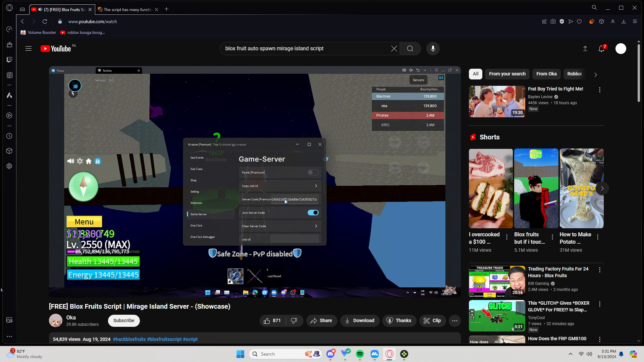
Task: Open options for Potato short
Action: click(x=598, y=237)
